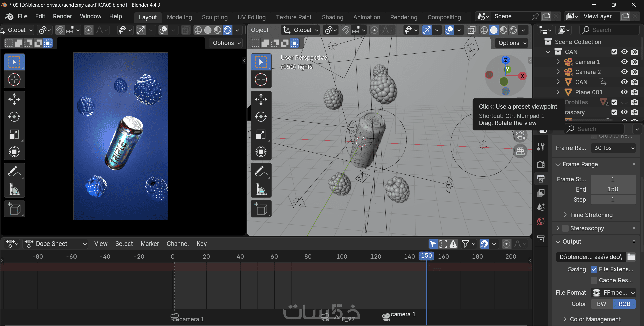Screen dimensions: 644x326
Task: Switch to the Shading workspace tab
Action: [332, 17]
